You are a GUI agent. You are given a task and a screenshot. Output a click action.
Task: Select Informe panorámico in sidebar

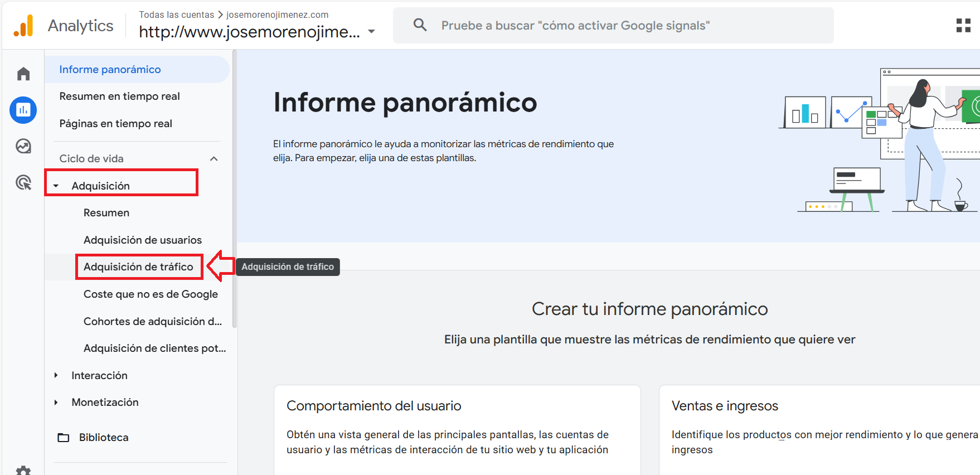click(x=110, y=70)
